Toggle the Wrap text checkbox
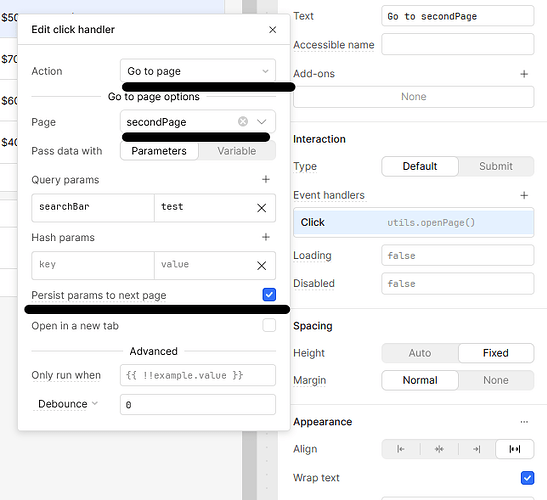The width and height of the screenshot is (547, 500). [x=527, y=478]
